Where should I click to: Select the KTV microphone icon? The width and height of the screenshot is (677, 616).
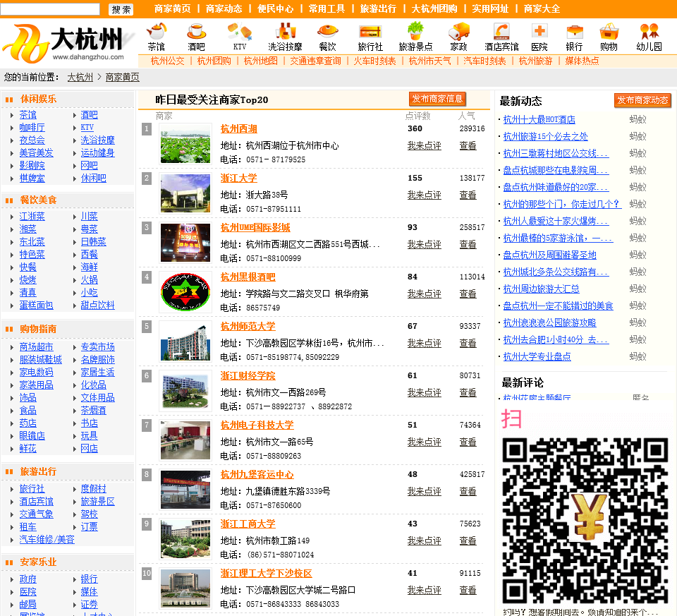click(x=240, y=32)
